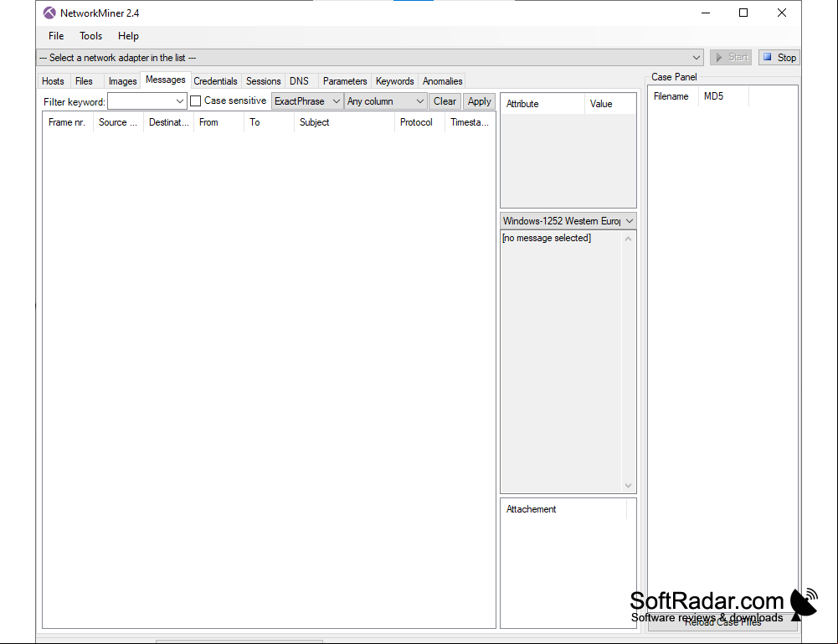The width and height of the screenshot is (838, 644).
Task: Switch to the DNS tab
Action: click(x=300, y=81)
